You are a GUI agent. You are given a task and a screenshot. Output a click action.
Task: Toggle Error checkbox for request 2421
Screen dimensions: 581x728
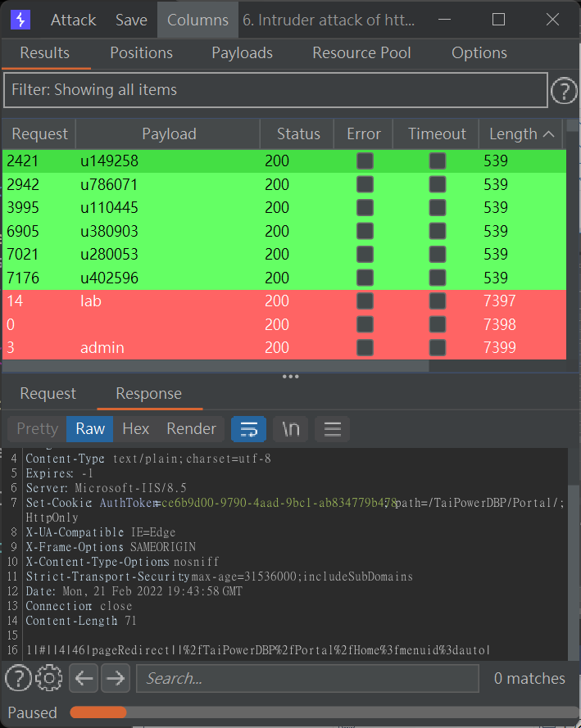click(x=365, y=161)
